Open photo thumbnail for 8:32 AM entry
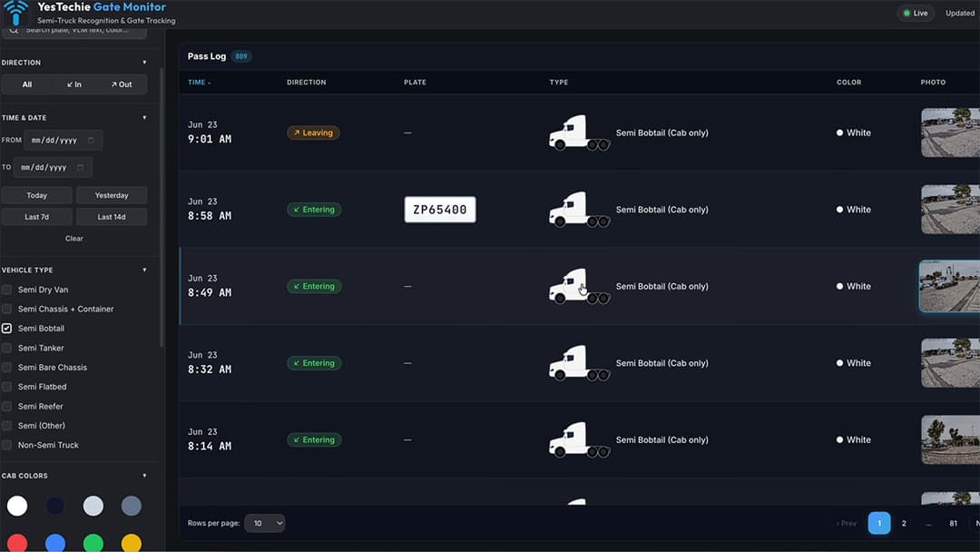This screenshot has width=980, height=552. [950, 363]
